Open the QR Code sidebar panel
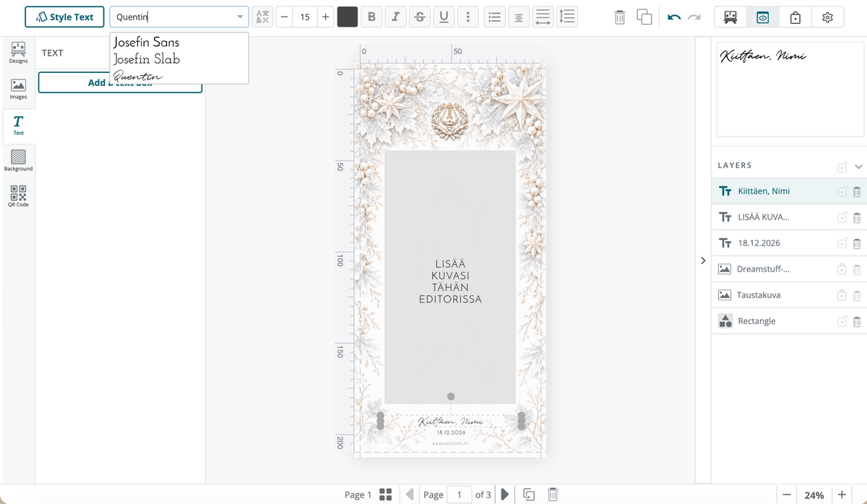867x504 pixels. tap(18, 196)
